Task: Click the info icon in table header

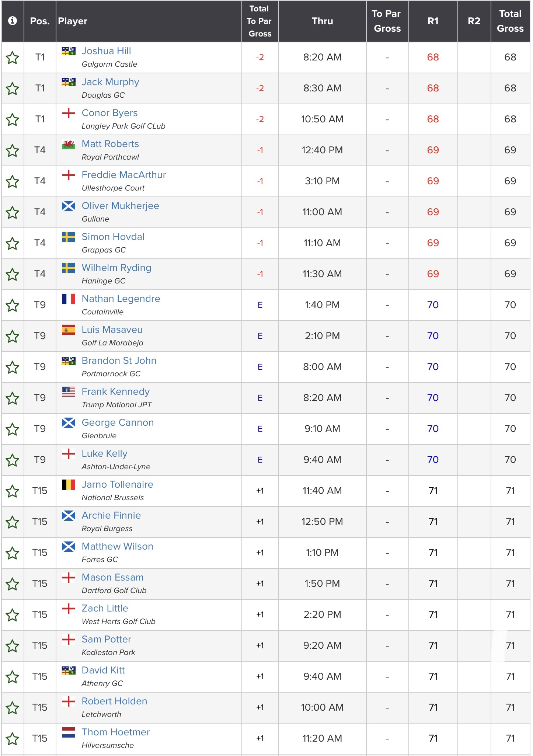Action: [x=13, y=21]
